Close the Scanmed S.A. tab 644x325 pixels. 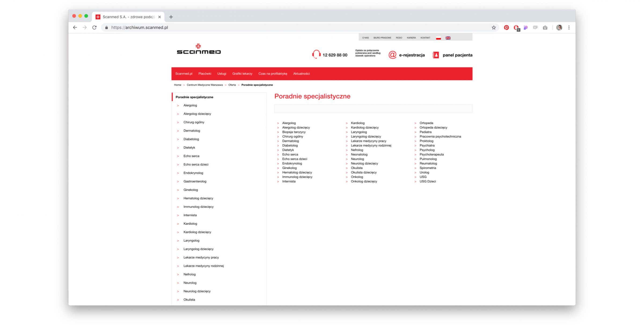point(160,17)
